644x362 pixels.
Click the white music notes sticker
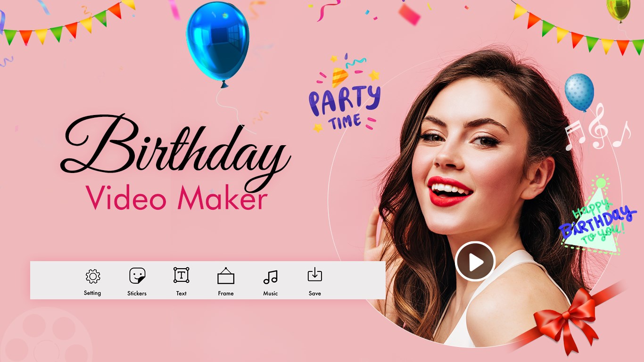598,127
